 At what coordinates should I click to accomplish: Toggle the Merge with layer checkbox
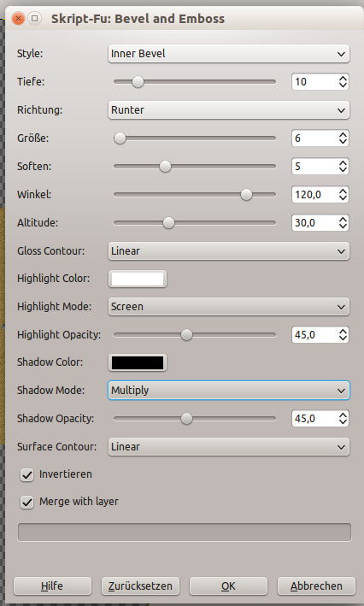tap(26, 503)
